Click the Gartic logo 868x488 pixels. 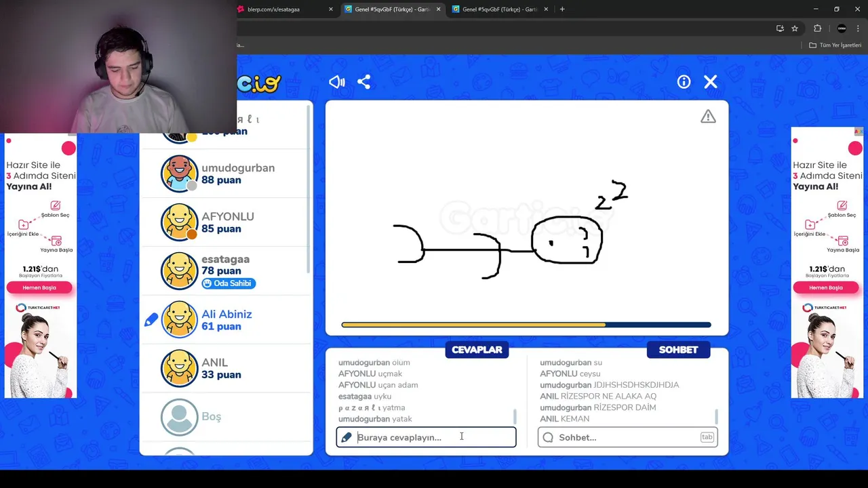click(x=258, y=83)
